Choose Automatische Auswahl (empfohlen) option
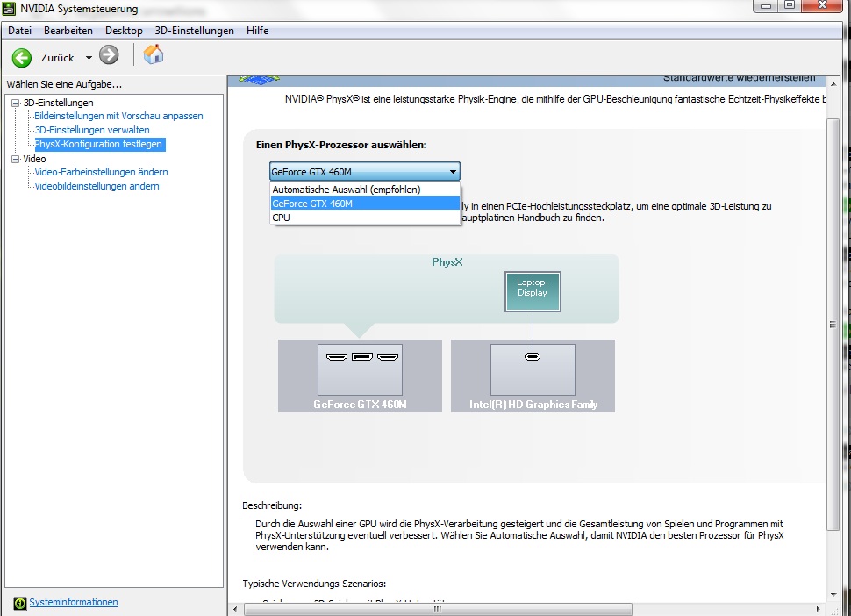The width and height of the screenshot is (851, 616). click(365, 190)
